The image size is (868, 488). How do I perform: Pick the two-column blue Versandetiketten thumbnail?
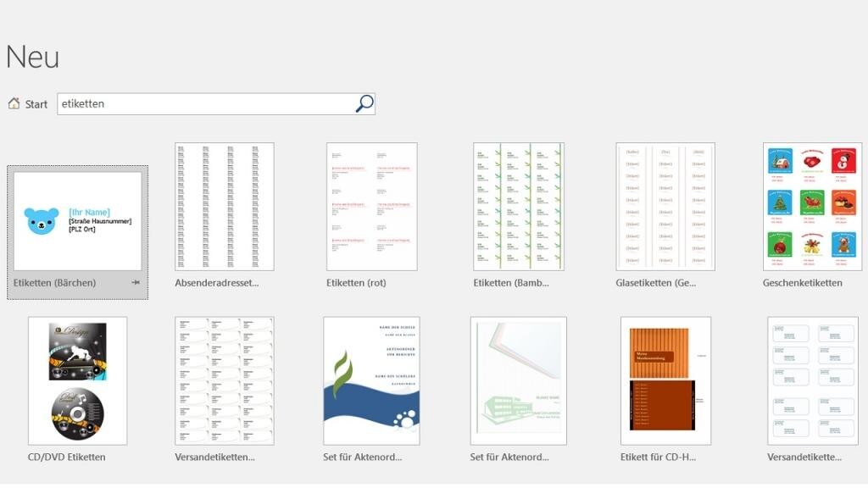click(x=812, y=381)
